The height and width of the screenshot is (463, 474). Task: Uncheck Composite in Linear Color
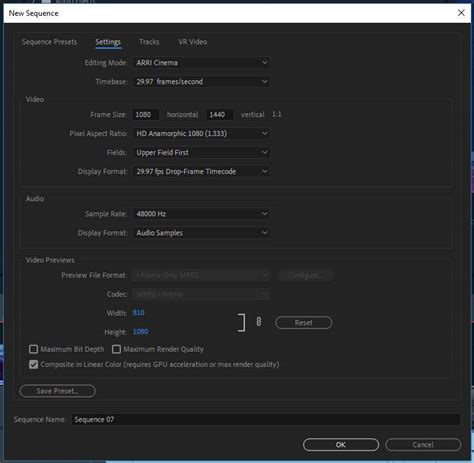pos(33,364)
